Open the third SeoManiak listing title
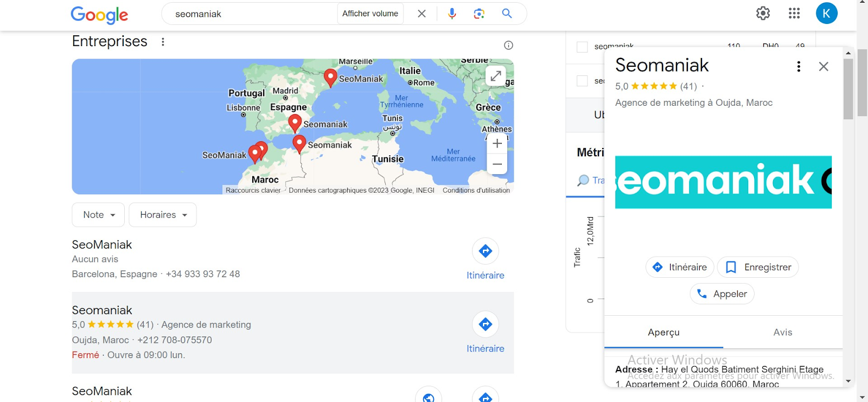The height and width of the screenshot is (402, 868). [x=102, y=391]
